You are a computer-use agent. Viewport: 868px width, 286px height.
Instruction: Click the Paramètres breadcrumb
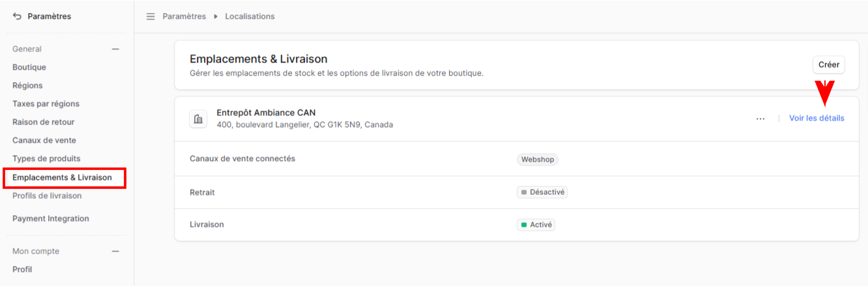tap(184, 16)
